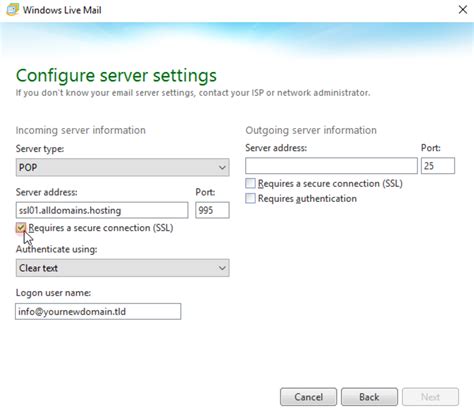474x417 pixels.
Task: Click the disabled Next button
Action: [x=430, y=397]
